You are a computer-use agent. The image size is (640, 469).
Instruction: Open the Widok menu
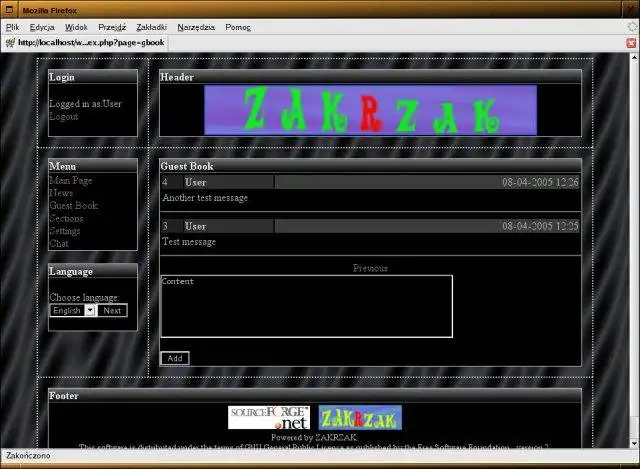coord(76,27)
